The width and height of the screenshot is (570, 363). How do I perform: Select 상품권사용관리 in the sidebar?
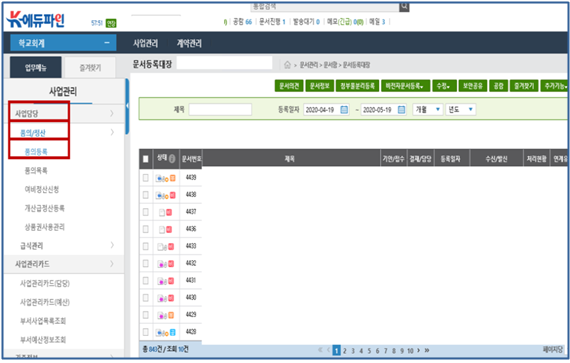tap(44, 227)
